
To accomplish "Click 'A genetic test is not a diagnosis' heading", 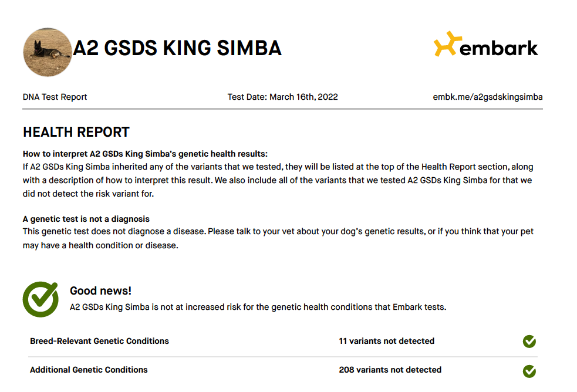I will point(86,219).
